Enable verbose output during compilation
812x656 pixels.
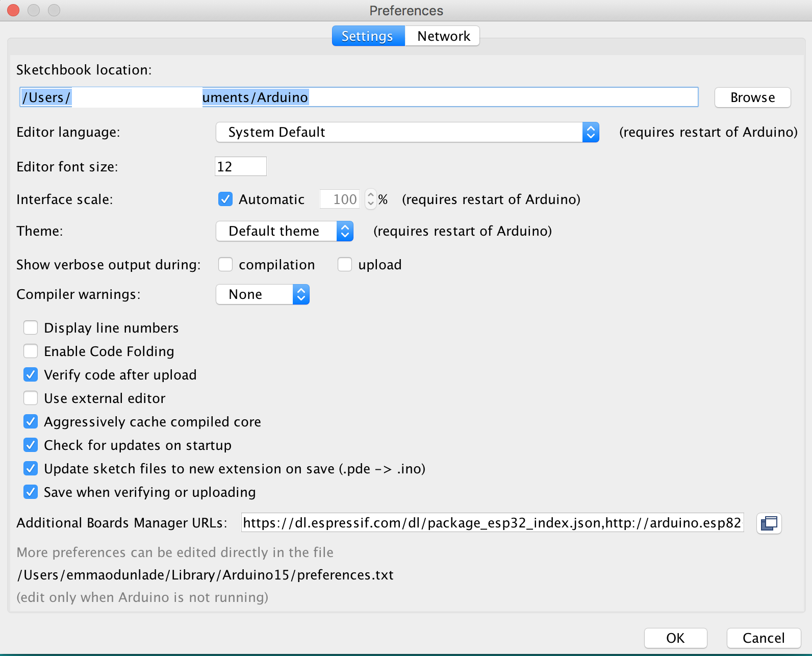[225, 264]
